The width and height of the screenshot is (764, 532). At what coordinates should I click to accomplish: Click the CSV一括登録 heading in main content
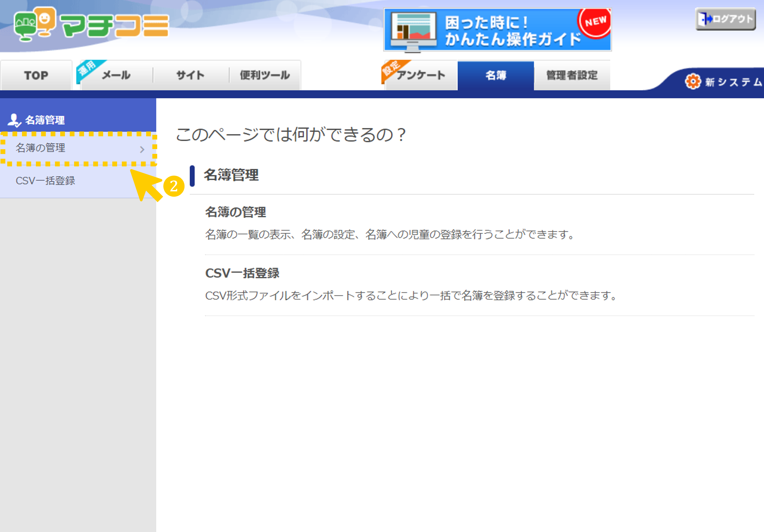(242, 273)
